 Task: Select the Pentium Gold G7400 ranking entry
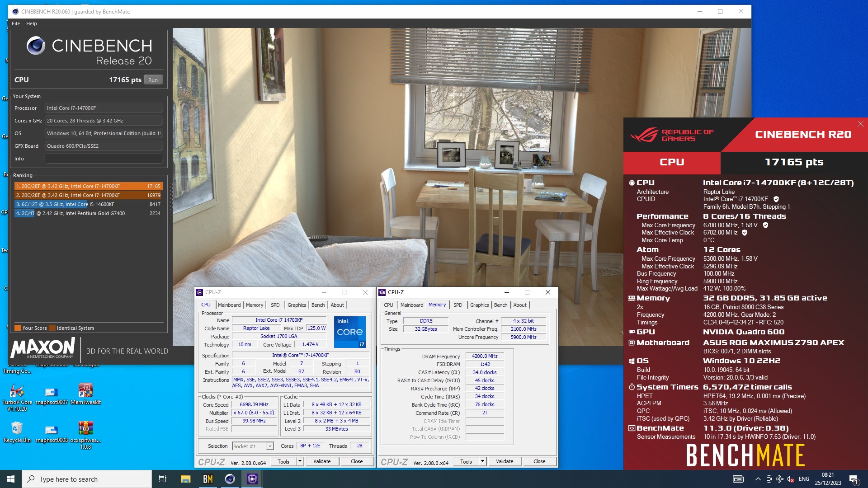pos(88,213)
